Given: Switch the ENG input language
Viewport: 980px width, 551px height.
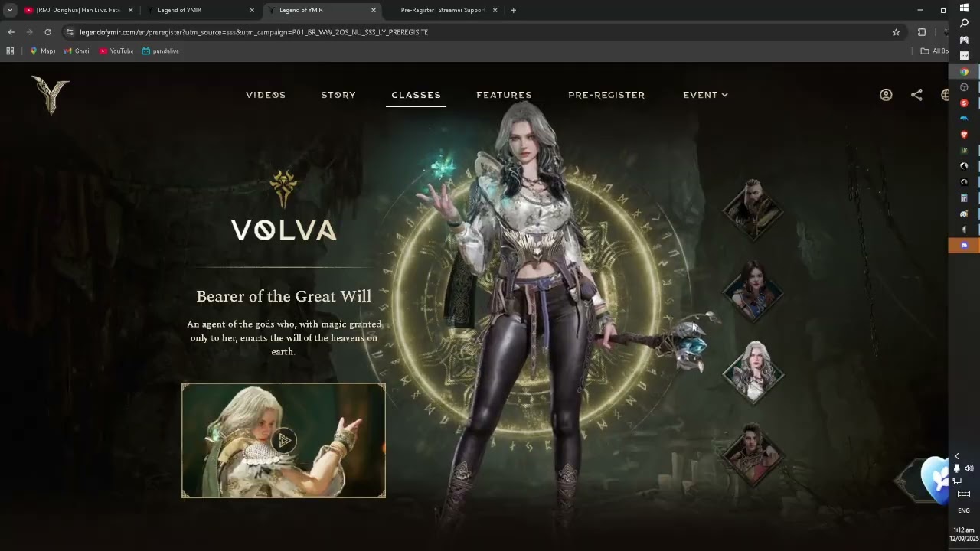Looking at the screenshot, I should click(x=964, y=510).
